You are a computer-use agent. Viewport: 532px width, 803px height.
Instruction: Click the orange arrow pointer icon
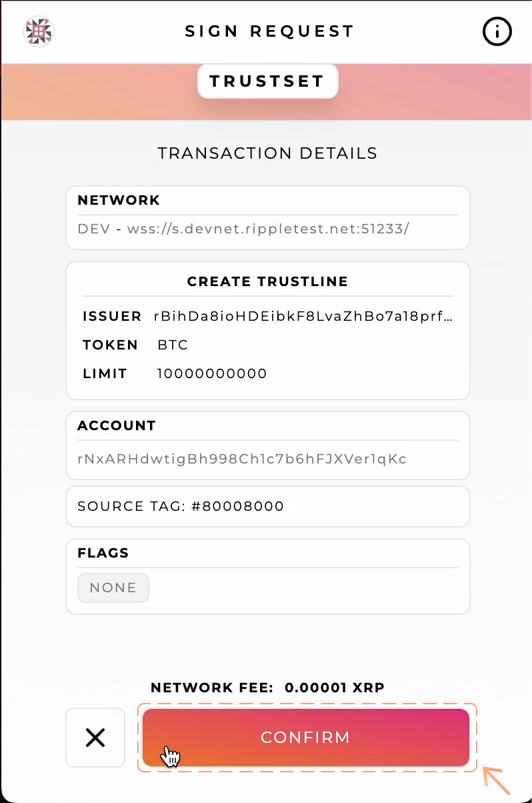(x=495, y=780)
